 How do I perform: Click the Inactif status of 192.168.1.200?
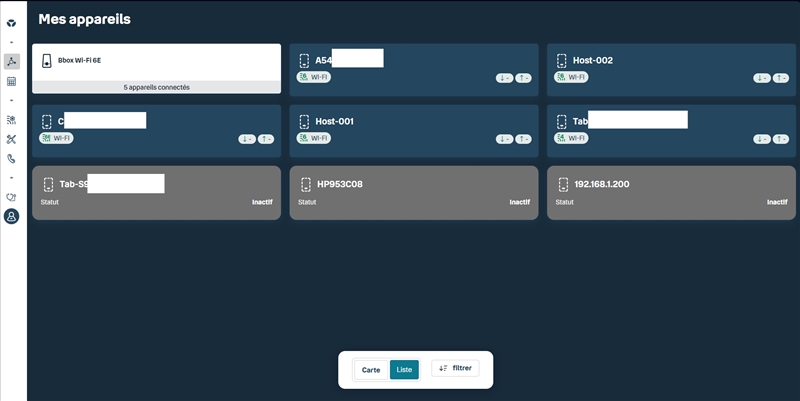tap(777, 202)
